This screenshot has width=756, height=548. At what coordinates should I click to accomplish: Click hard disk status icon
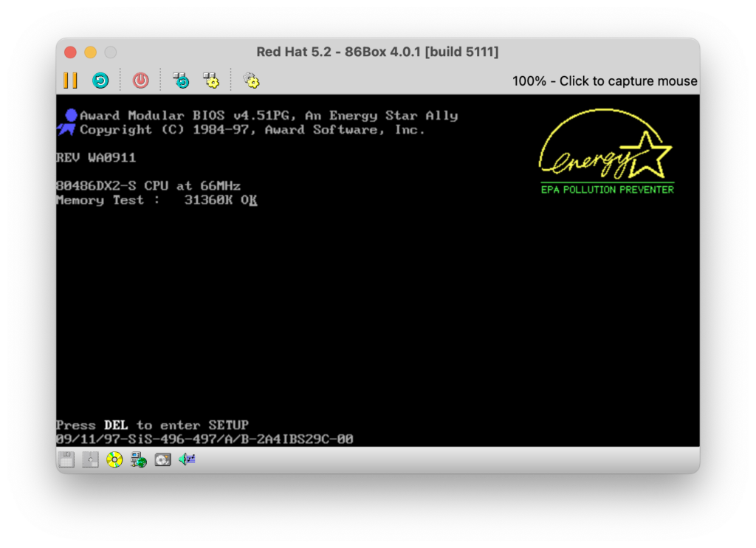162,459
